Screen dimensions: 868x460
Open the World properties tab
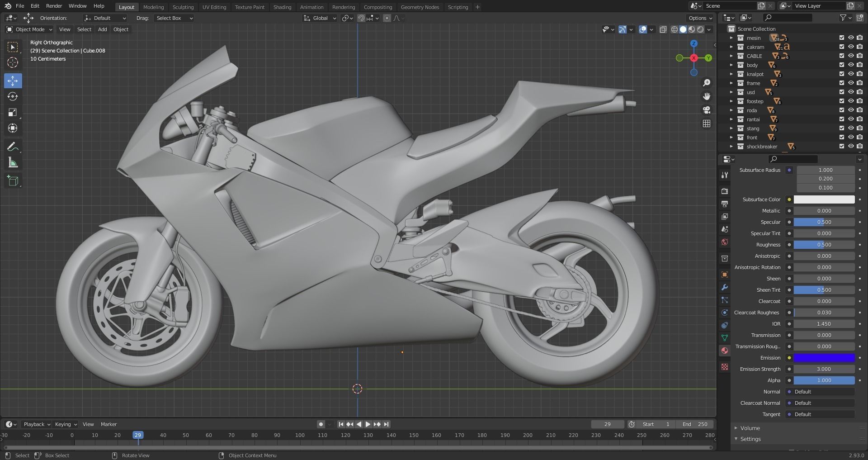725,242
